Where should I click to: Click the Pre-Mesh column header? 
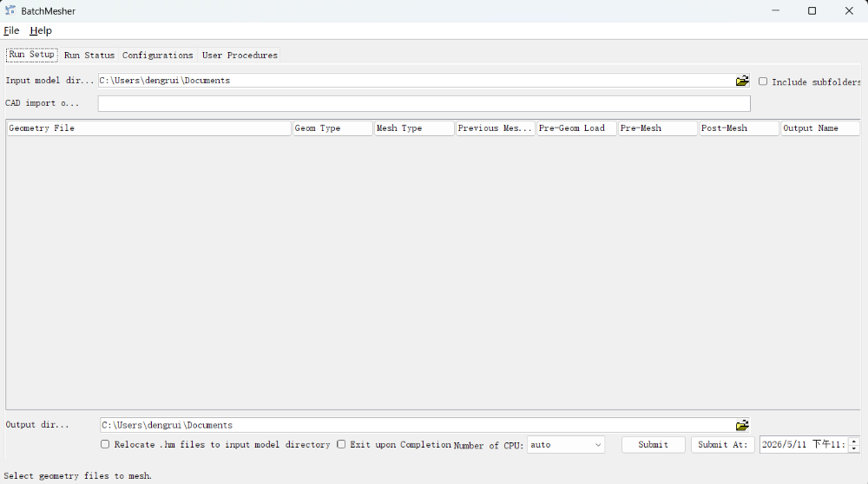tap(658, 128)
